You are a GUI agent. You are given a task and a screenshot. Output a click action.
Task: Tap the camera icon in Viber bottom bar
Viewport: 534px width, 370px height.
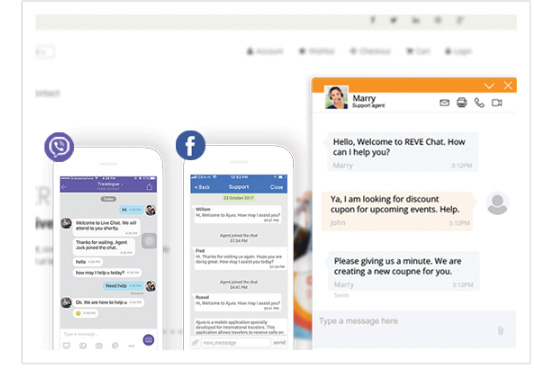99,346
